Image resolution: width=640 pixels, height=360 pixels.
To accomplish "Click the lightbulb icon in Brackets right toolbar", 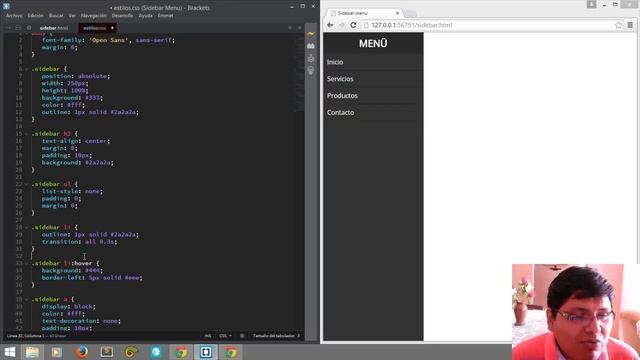I will (311, 71).
